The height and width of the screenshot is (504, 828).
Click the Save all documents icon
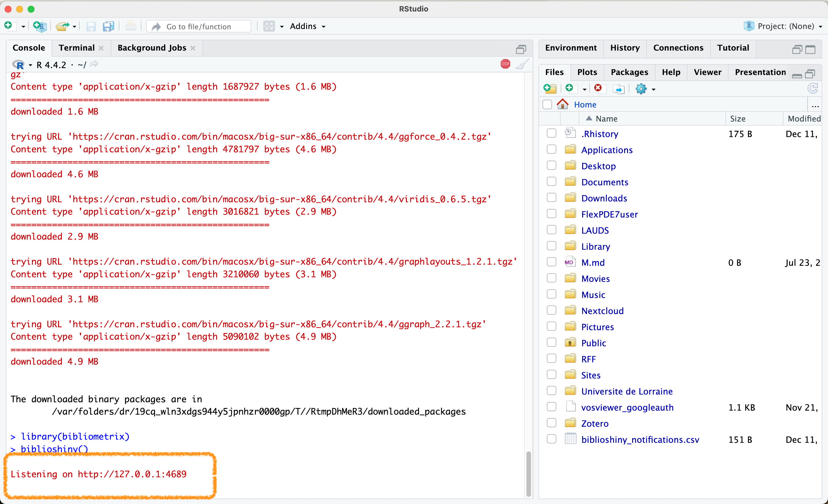point(108,26)
